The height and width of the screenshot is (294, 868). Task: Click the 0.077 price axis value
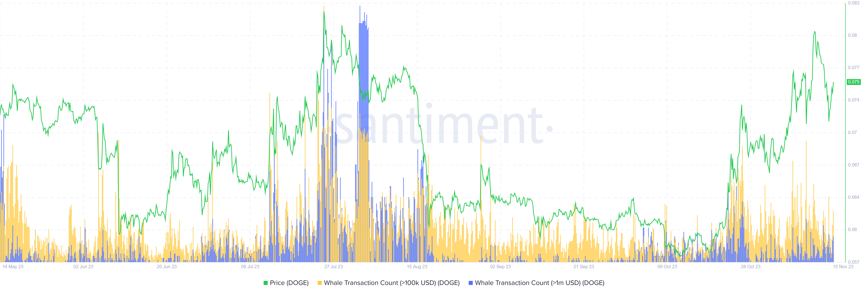(x=854, y=68)
